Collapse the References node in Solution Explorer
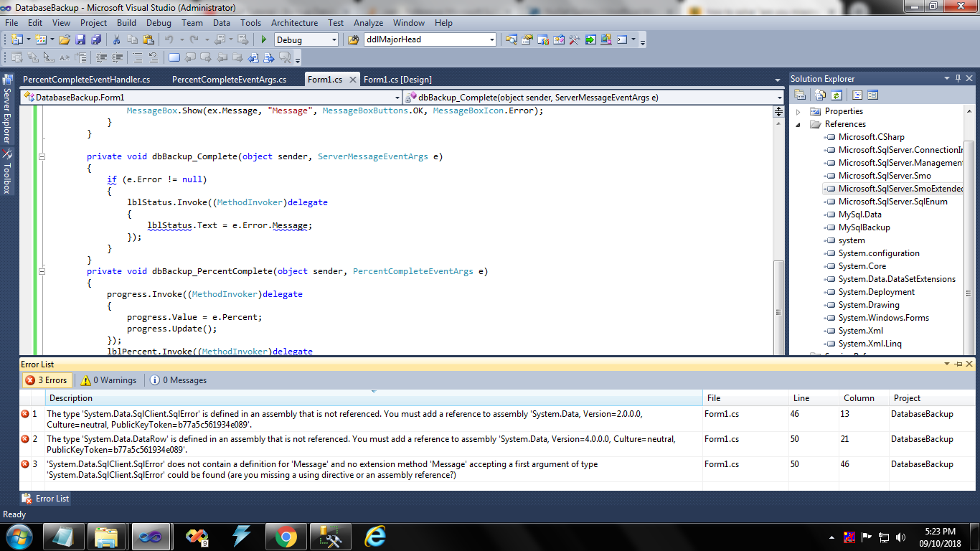This screenshot has height=551, width=980. pos(799,124)
